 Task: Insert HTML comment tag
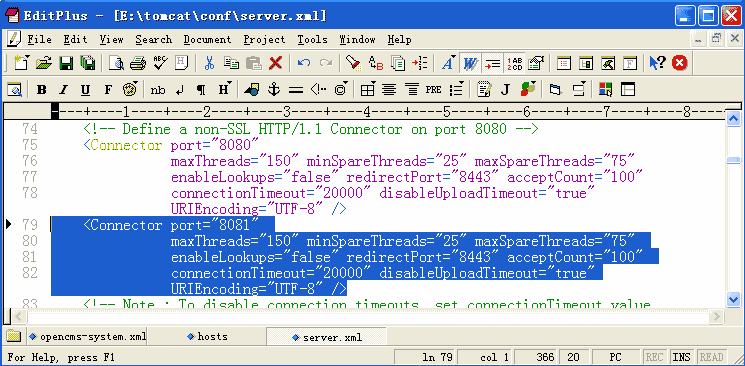(318, 89)
